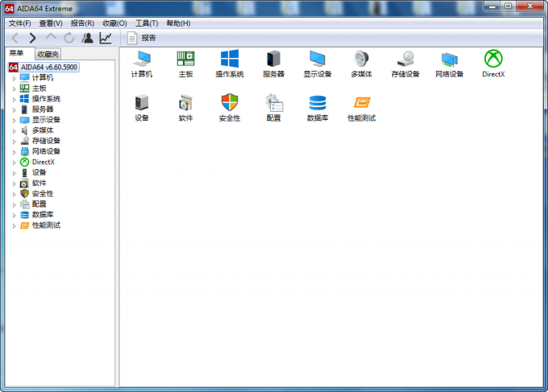Select 服务器 in the sidebar tree
This screenshot has width=548, height=392.
[42, 109]
